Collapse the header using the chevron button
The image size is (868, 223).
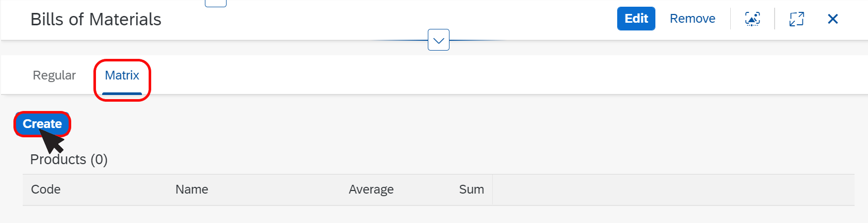click(x=439, y=40)
